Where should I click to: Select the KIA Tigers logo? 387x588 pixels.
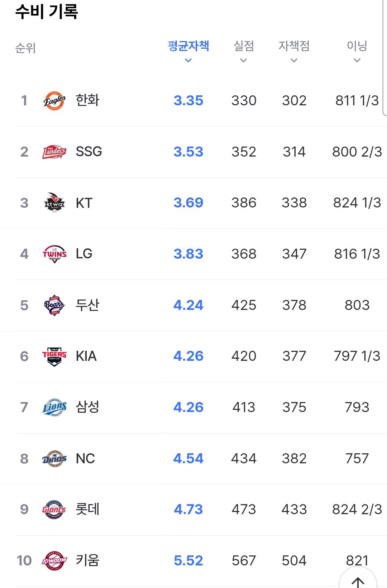click(54, 356)
